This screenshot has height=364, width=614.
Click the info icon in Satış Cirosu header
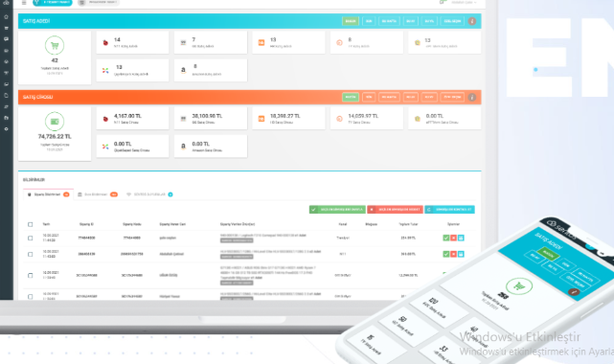(472, 97)
